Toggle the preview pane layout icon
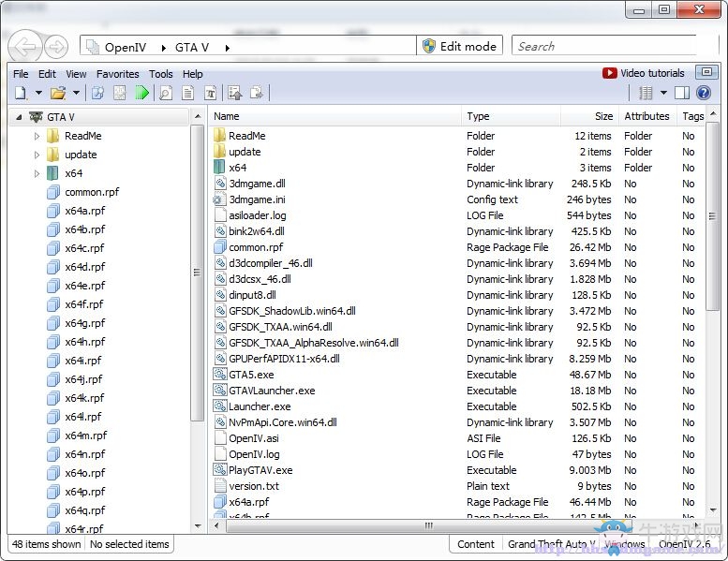Image resolution: width=728 pixels, height=561 pixels. point(681,93)
